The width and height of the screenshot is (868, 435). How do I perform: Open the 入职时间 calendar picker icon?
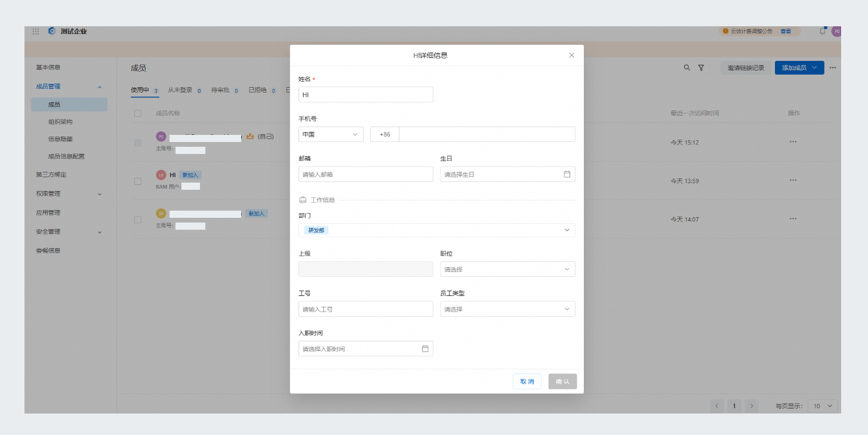pyautogui.click(x=425, y=348)
